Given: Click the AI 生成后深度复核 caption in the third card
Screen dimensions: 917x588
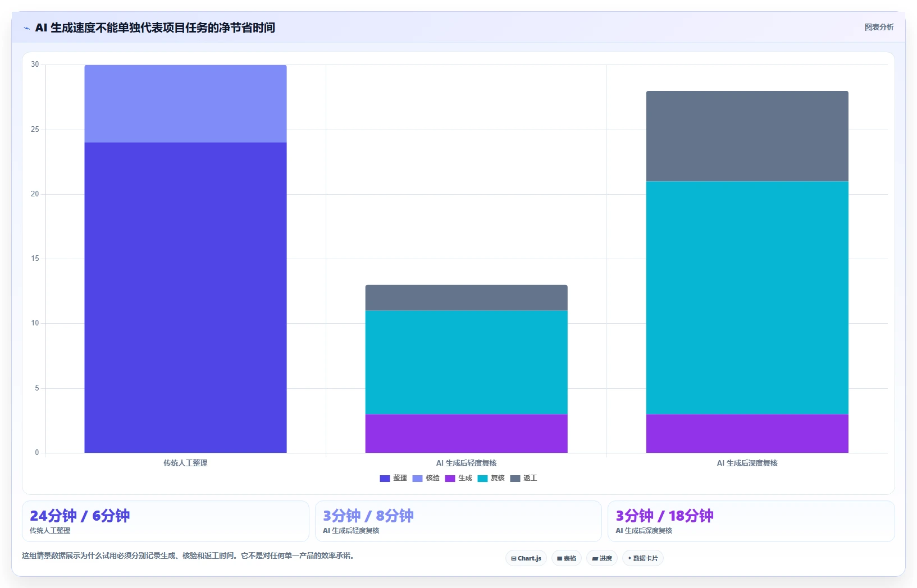Looking at the screenshot, I should pyautogui.click(x=644, y=531).
